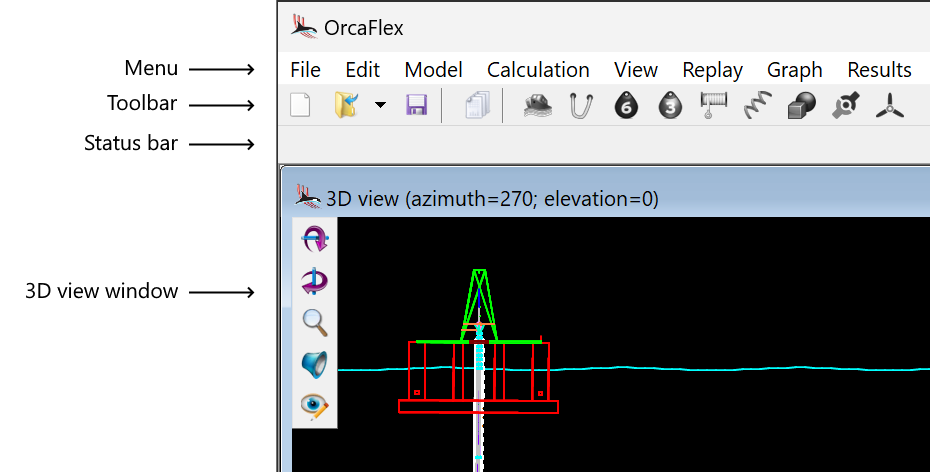Click the copy documents toolbar icon
Viewport: 930px width, 472px height.
coord(477,105)
